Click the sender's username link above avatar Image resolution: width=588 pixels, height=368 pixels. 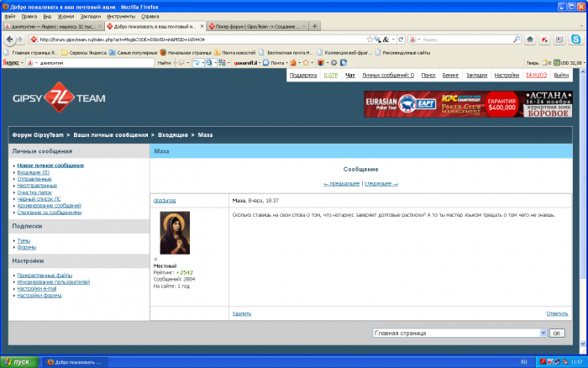165,201
